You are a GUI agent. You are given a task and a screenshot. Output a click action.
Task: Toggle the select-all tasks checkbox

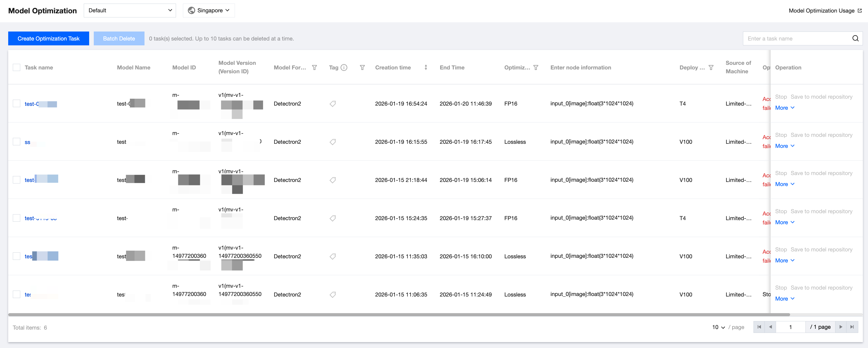[16, 67]
